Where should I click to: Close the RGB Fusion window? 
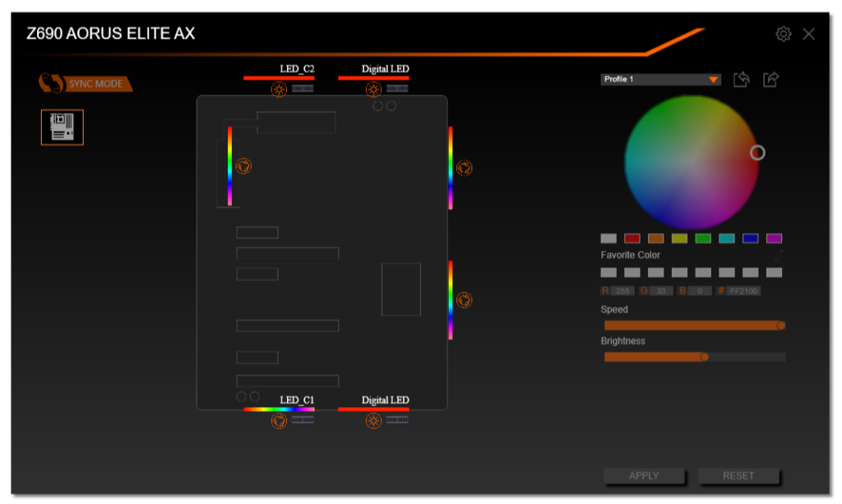(x=808, y=34)
